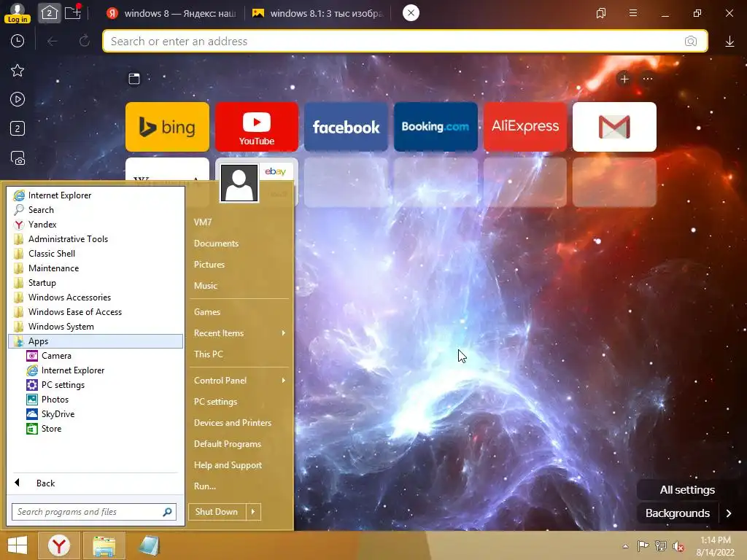Expand Windows Ease of Access folder
This screenshot has height=560, width=747.
[96, 312]
